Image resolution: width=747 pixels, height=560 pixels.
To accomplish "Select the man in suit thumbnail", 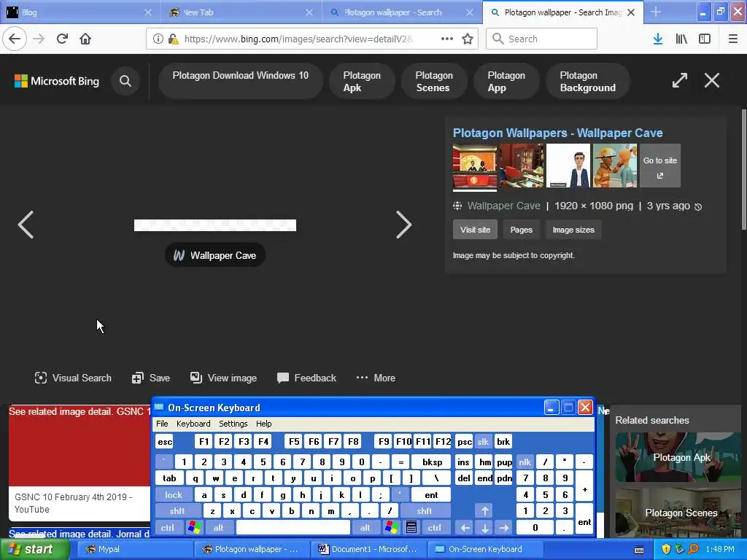I will point(568,166).
